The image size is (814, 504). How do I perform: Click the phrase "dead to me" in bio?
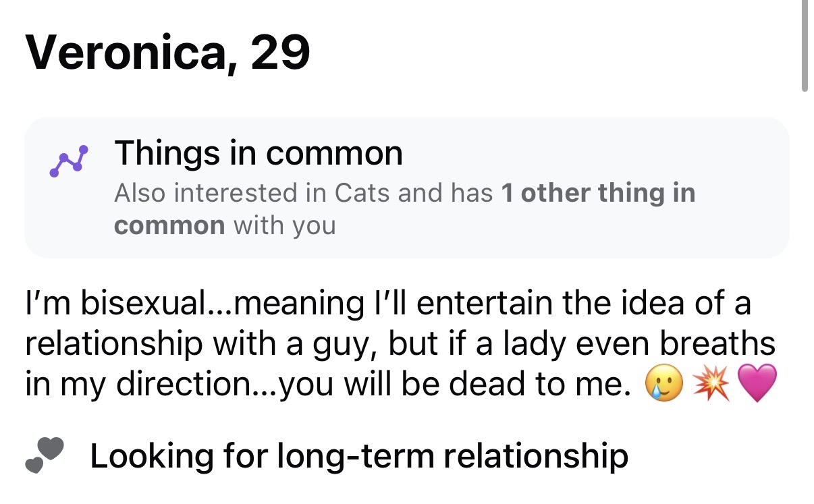point(541,385)
